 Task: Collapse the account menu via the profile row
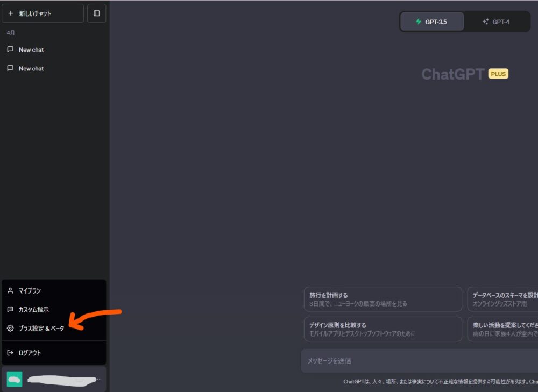coord(54,379)
